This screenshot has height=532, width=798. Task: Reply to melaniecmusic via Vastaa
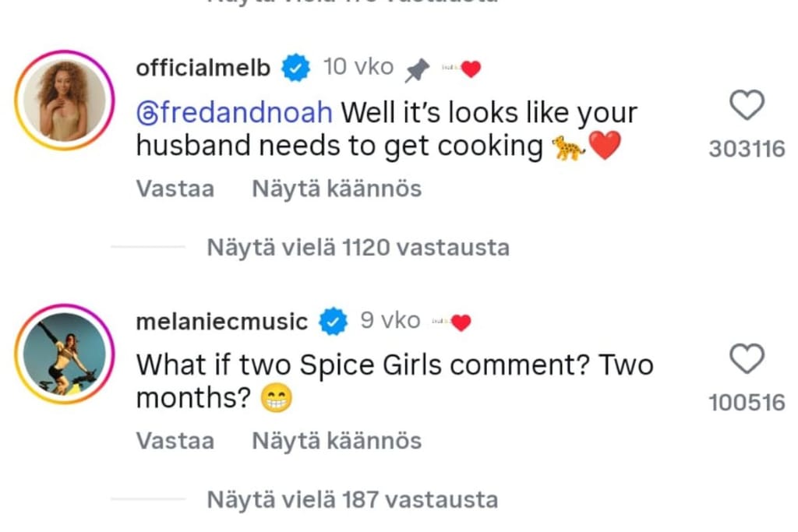[x=175, y=440]
